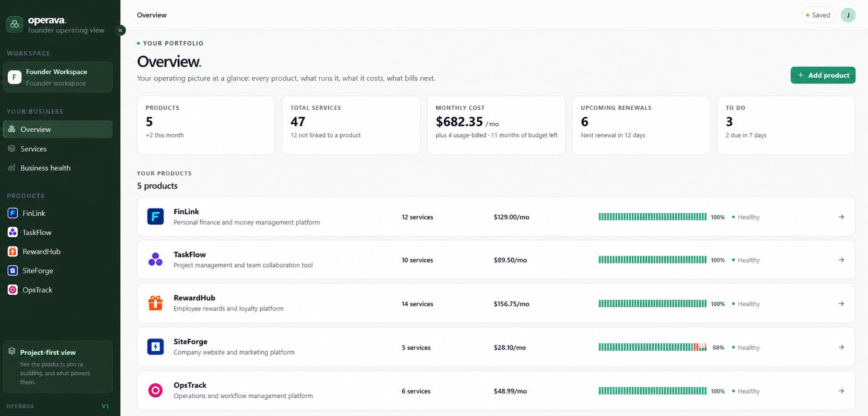Click '14 services' in RewardHub row

417,304
